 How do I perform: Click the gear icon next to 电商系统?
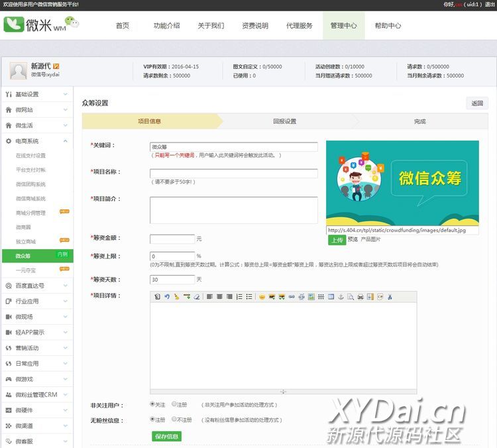click(9, 141)
